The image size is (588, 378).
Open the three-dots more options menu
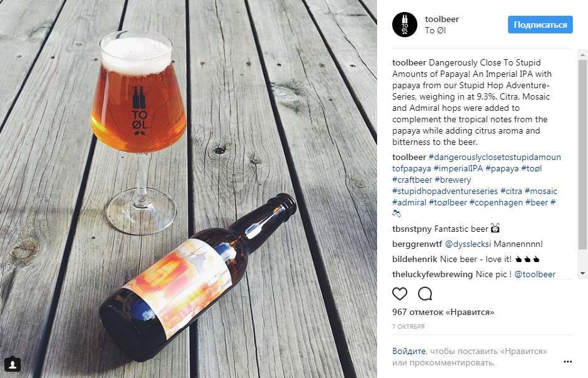point(568,362)
